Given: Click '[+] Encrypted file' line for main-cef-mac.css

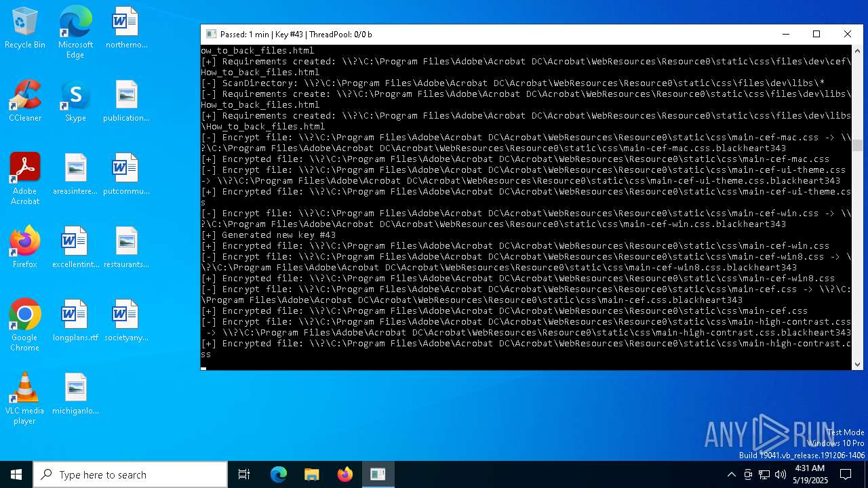Looking at the screenshot, I should pyautogui.click(x=515, y=159).
